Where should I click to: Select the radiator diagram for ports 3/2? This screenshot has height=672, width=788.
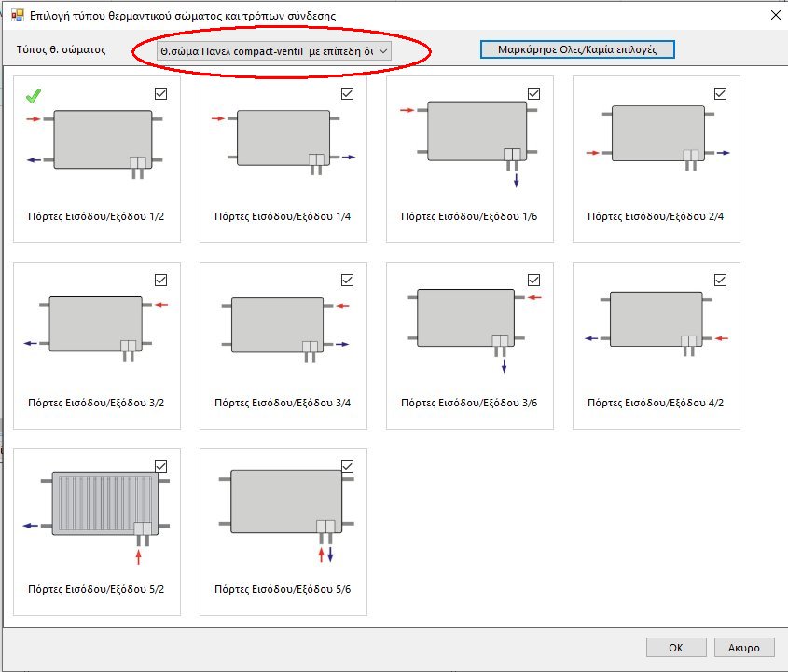click(x=95, y=323)
